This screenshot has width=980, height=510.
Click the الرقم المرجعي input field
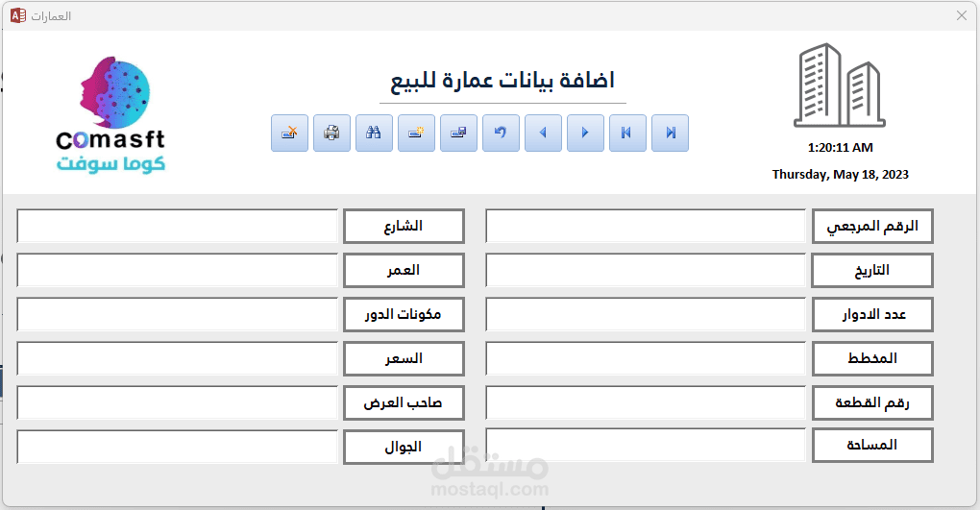click(x=646, y=226)
